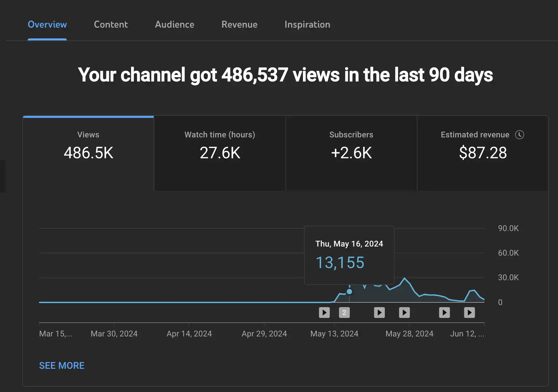Click the video marker just left of May 28

click(404, 313)
